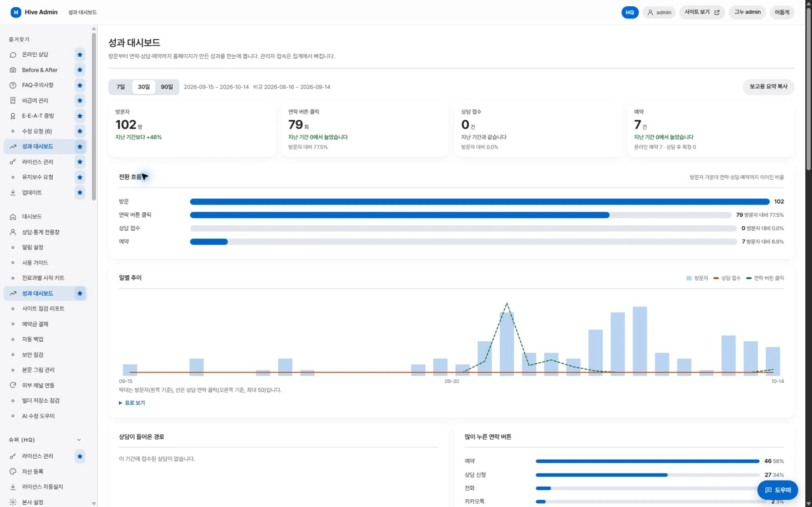
Task: Click 성과 대시보드 breadcrumb in header
Action: 82,12
